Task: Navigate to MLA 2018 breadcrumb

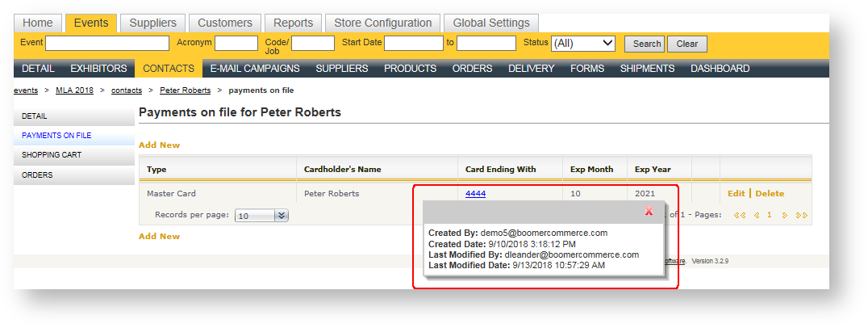Action: tap(76, 90)
